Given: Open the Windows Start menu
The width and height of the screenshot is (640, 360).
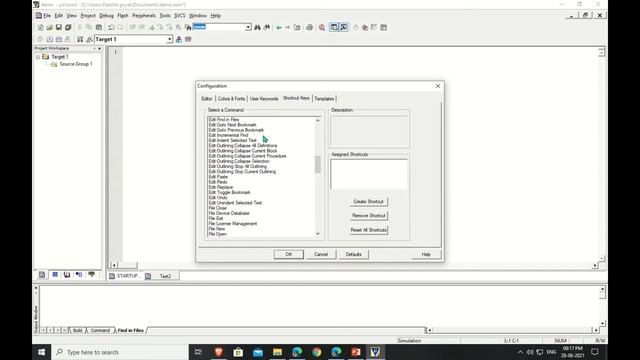Looking at the screenshot, I should tap(42, 352).
